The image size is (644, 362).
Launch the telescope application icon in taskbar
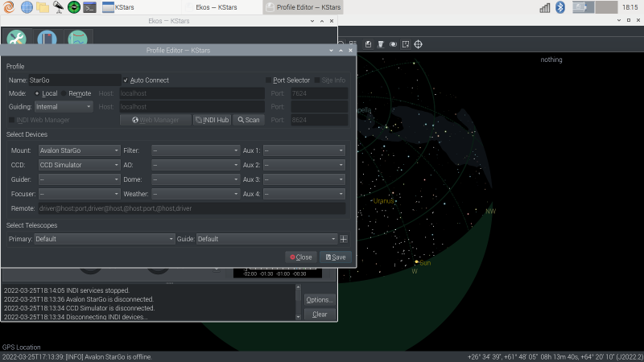point(58,7)
